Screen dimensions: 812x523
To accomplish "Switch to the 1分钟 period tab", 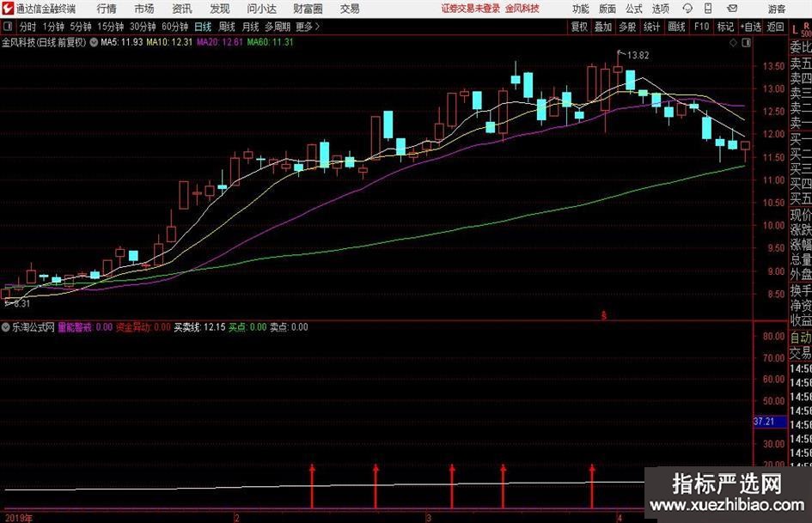I will (53, 27).
